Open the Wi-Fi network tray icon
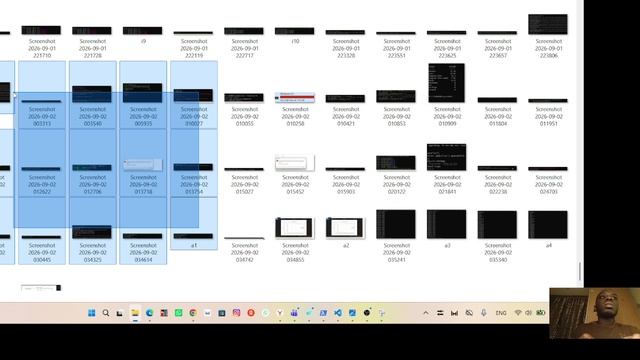 [518, 313]
